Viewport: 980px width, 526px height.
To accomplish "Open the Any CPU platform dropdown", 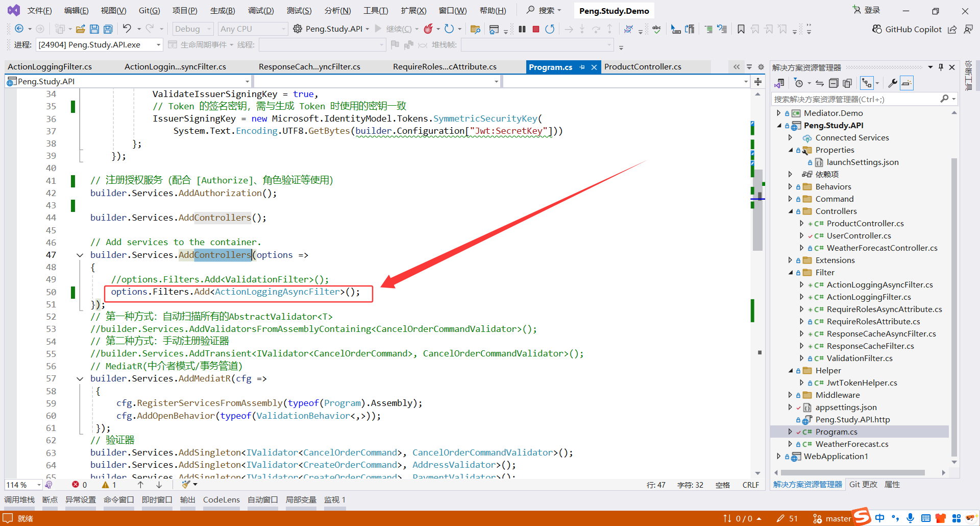I will pos(253,29).
